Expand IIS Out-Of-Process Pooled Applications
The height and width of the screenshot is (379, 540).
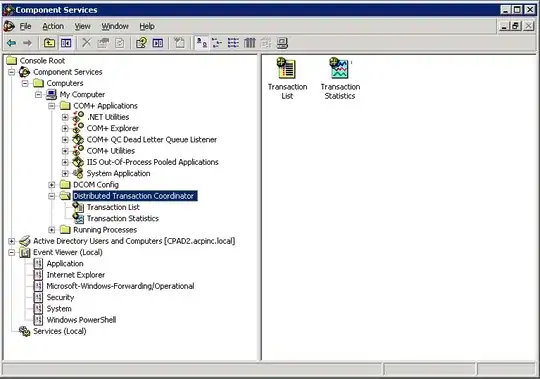65,162
